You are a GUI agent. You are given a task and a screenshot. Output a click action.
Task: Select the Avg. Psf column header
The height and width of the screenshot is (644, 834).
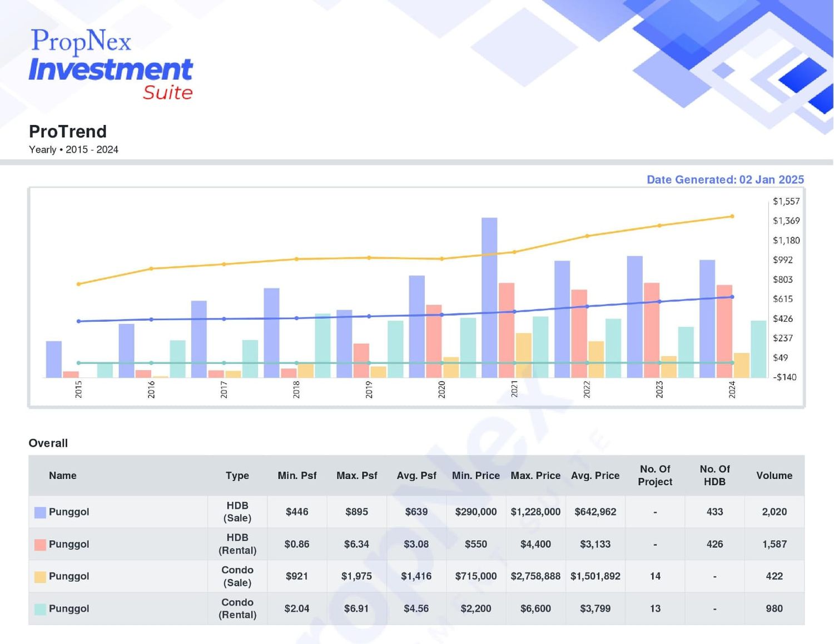click(x=416, y=476)
